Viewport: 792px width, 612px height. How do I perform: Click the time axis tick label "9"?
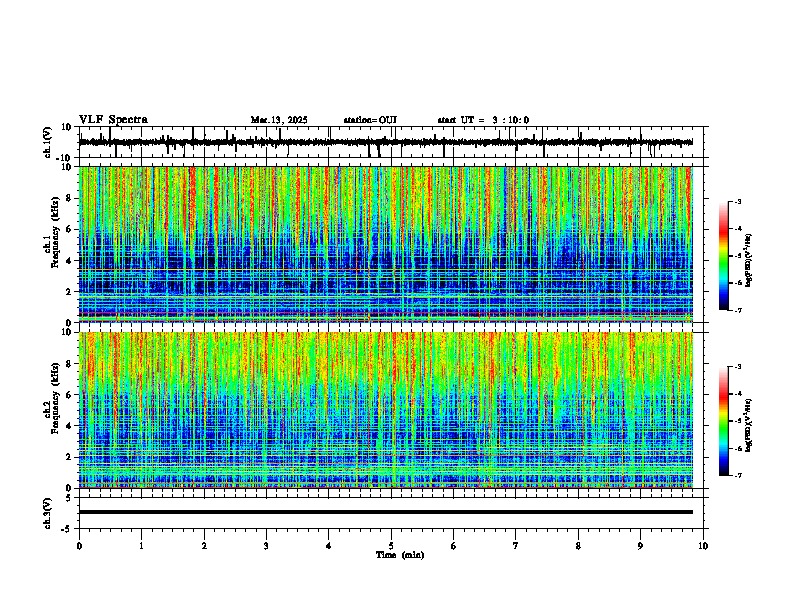point(640,546)
